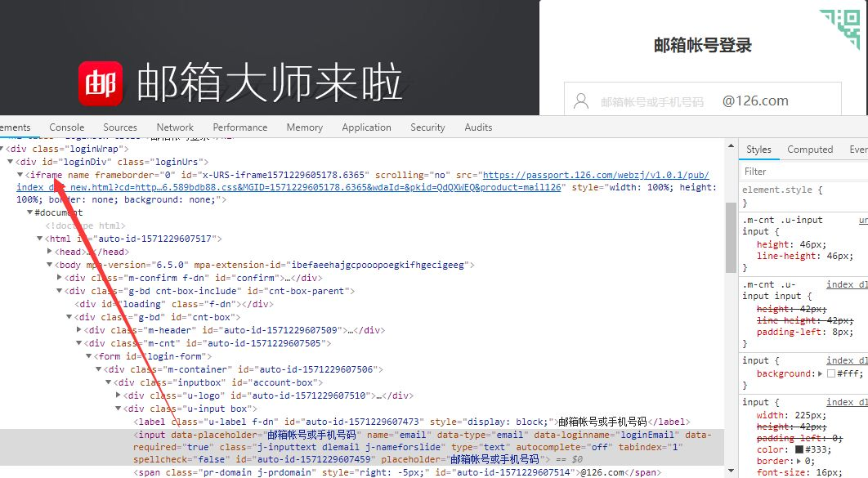Expand the head element node
The height and width of the screenshot is (478, 868).
click(49, 252)
